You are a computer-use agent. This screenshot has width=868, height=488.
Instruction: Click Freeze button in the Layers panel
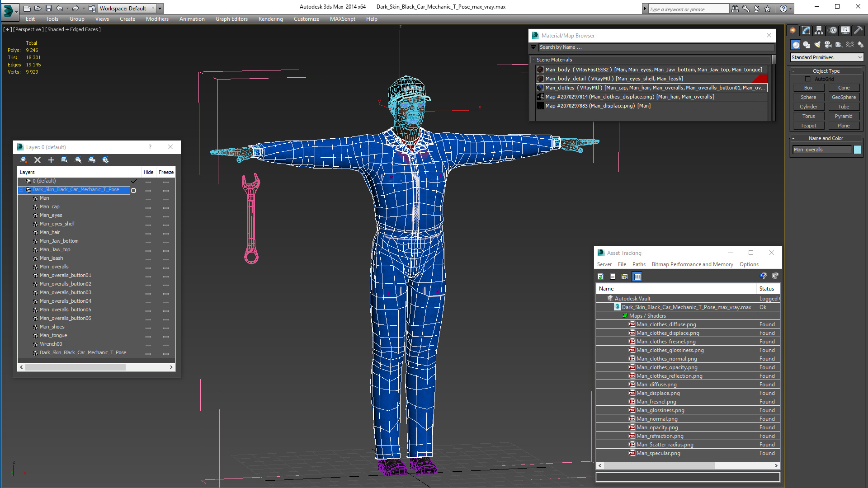(166, 172)
